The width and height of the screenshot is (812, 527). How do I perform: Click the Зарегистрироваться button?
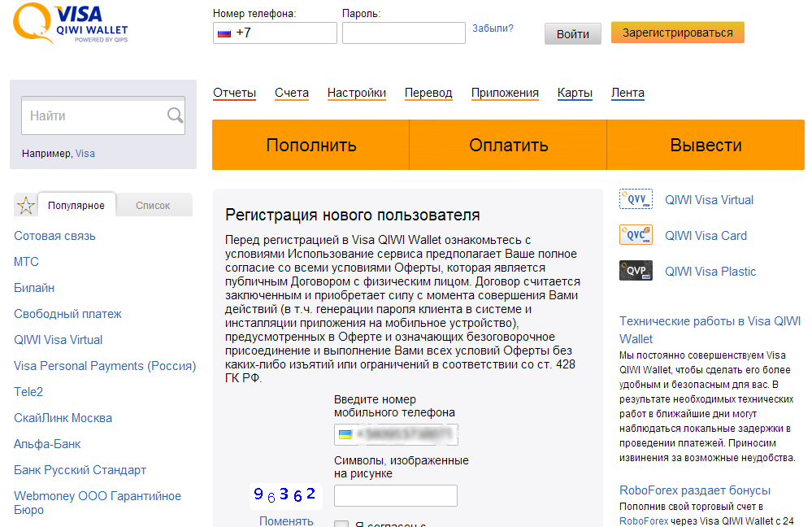677,33
